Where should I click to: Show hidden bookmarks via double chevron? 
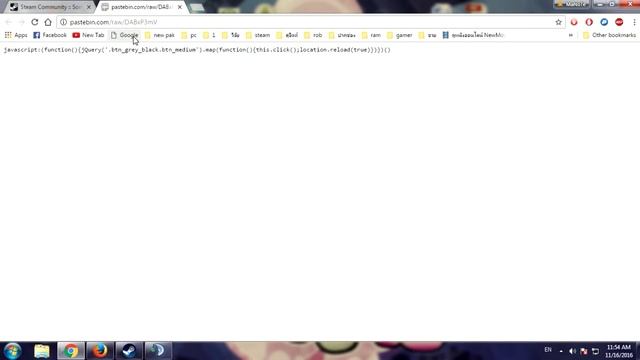(x=571, y=35)
